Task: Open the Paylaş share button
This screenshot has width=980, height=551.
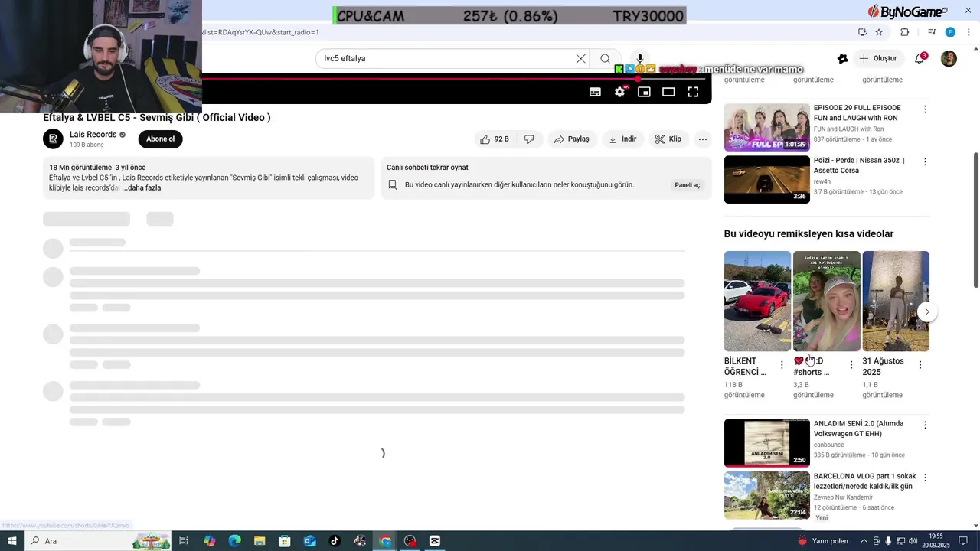Action: pyautogui.click(x=571, y=139)
